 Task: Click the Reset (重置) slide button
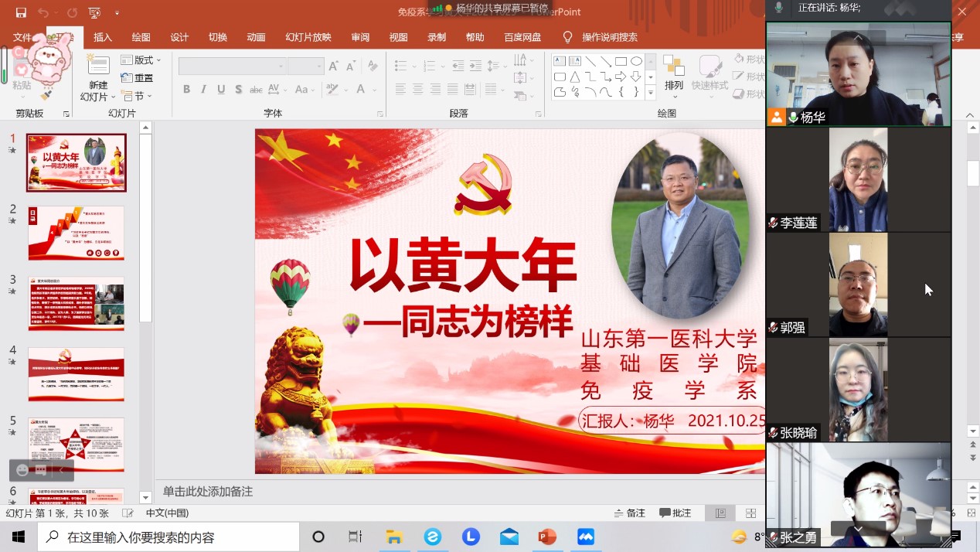click(138, 78)
